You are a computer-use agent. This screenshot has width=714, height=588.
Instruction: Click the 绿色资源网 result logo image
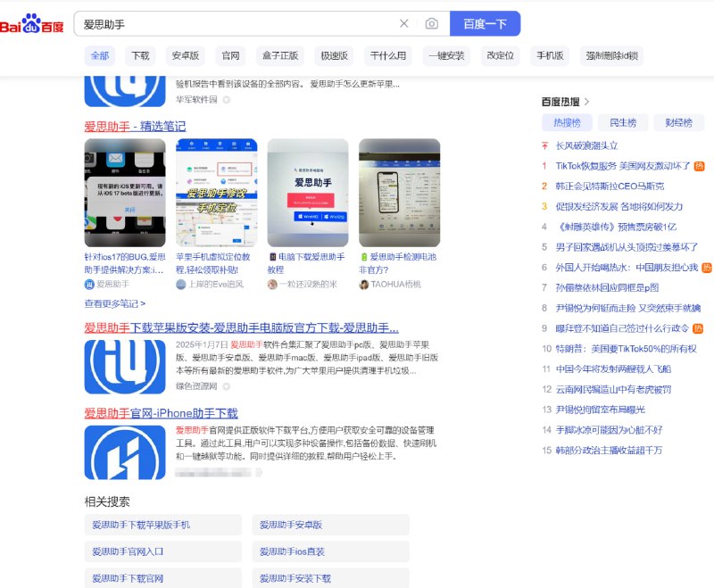(125, 367)
